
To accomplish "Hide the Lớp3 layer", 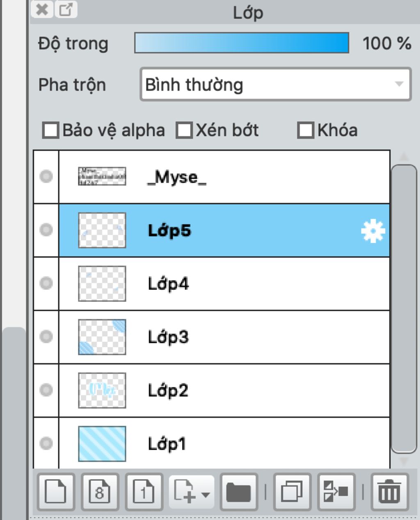I will 46,336.
